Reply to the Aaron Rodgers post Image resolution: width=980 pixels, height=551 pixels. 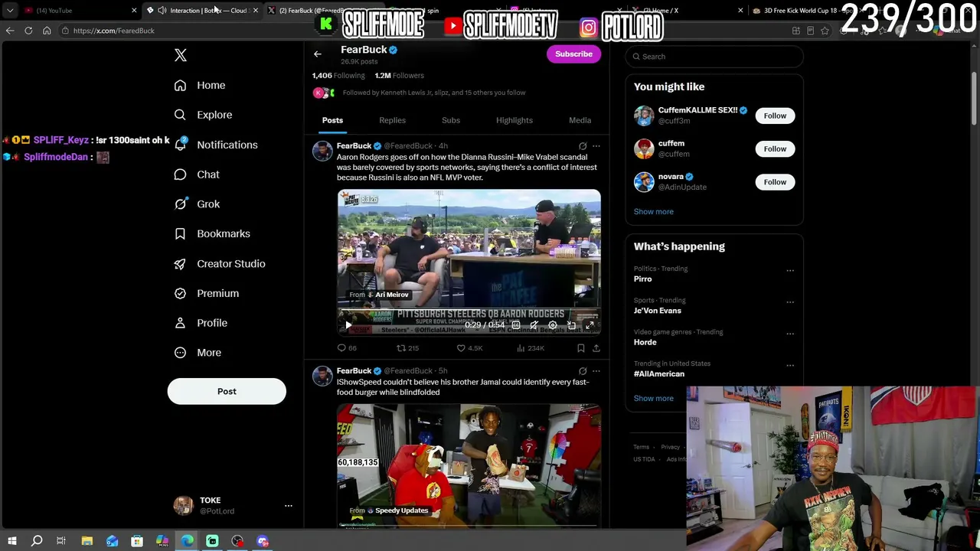click(x=347, y=348)
